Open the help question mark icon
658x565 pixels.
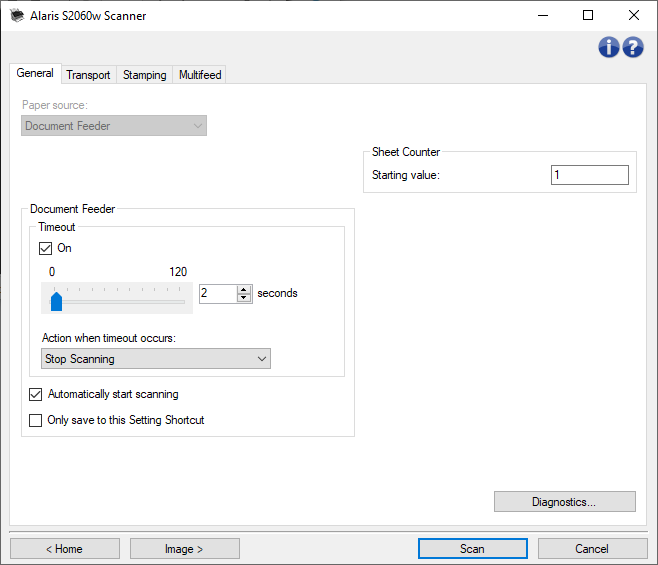(633, 47)
